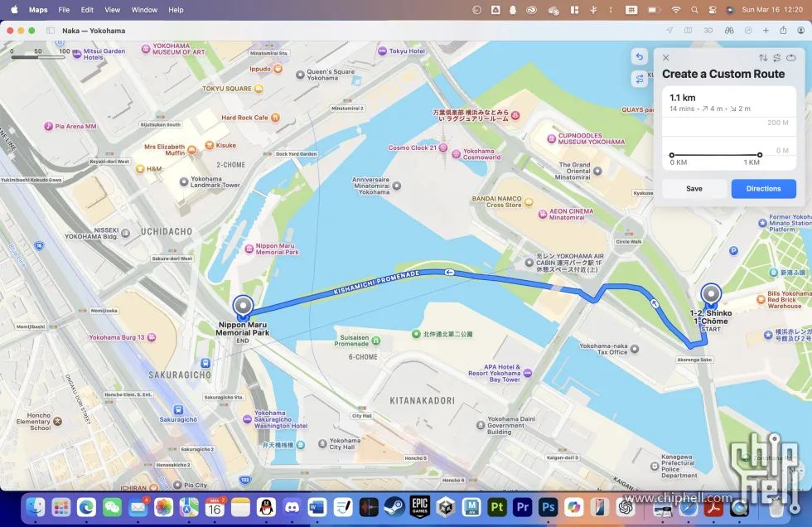Save the custom route
This screenshot has height=527, width=812.
pyautogui.click(x=694, y=188)
